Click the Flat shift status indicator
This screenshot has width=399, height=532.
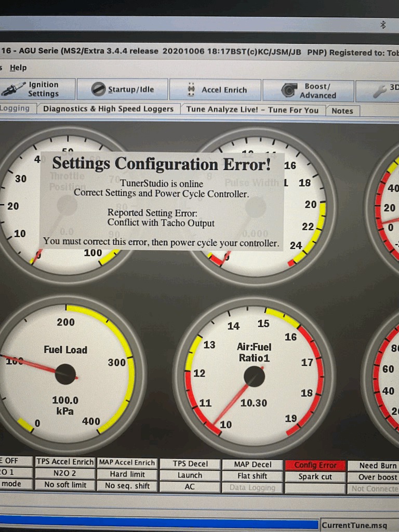tap(252, 476)
